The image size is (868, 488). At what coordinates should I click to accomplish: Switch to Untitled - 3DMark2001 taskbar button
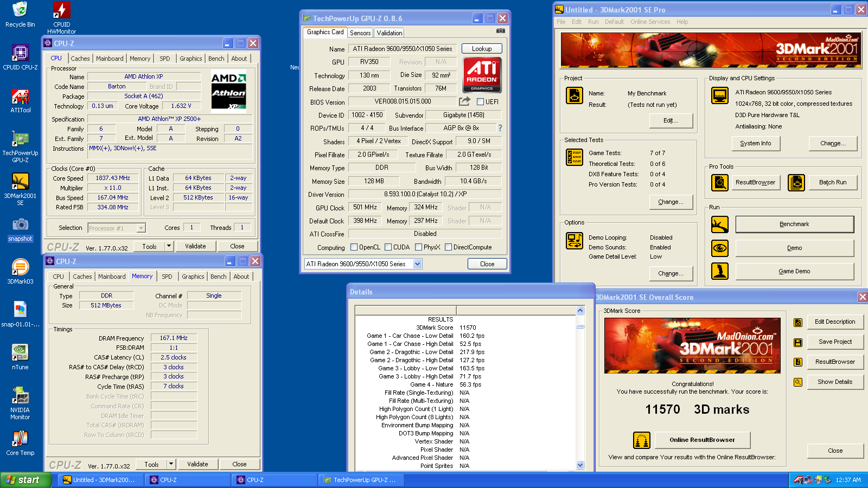pos(101,480)
